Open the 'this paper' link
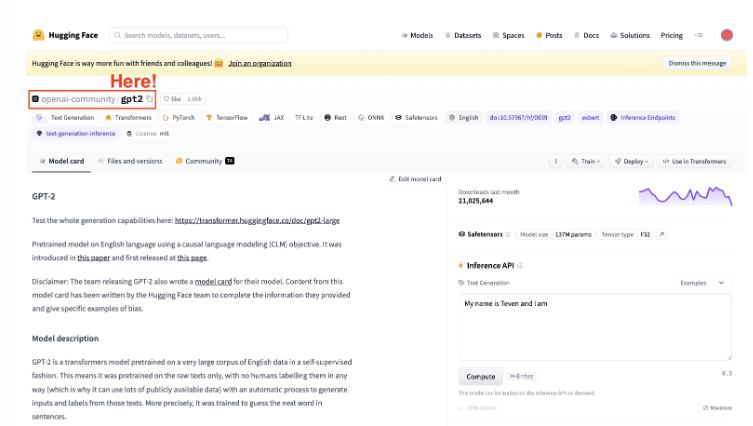This screenshot has height=426, width=753. coord(94,258)
